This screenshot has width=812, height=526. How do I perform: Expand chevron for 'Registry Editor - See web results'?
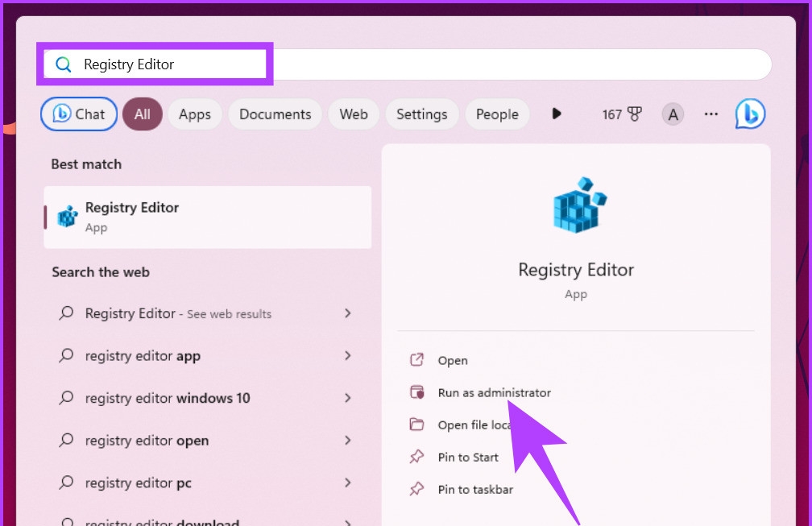pyautogui.click(x=347, y=313)
